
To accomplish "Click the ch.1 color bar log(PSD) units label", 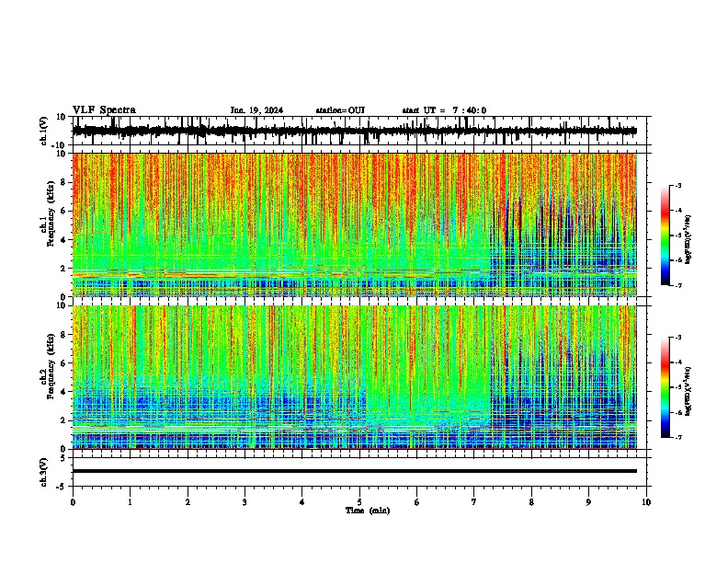I will tap(688, 240).
